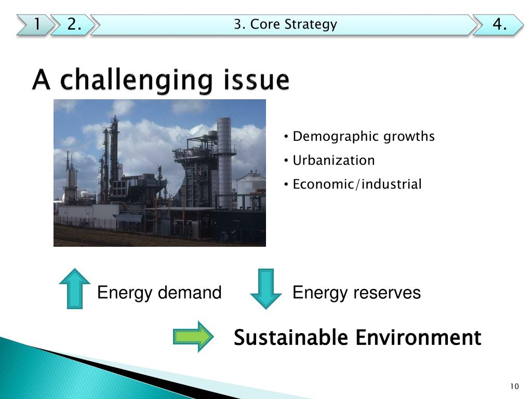The image size is (532, 399).
Task: Click the 'Energy reserves' label
Action: click(356, 292)
